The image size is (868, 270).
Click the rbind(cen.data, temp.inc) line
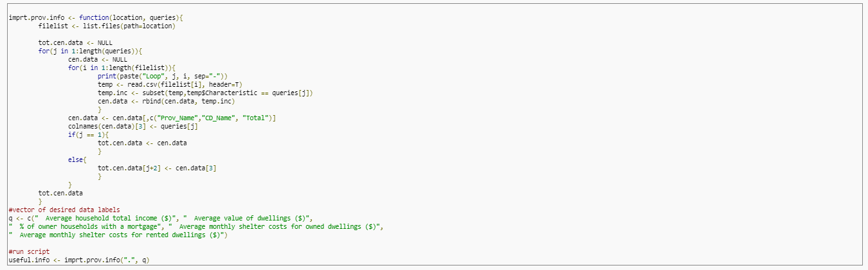[x=167, y=101]
